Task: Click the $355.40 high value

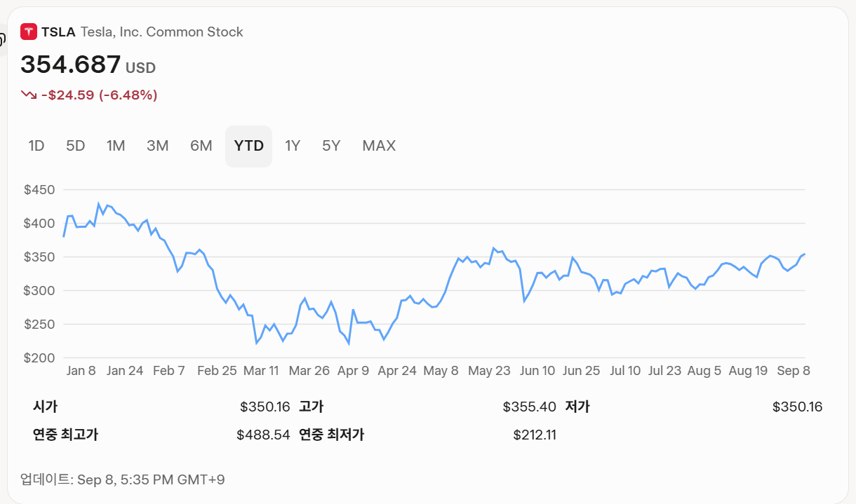Action: click(529, 407)
